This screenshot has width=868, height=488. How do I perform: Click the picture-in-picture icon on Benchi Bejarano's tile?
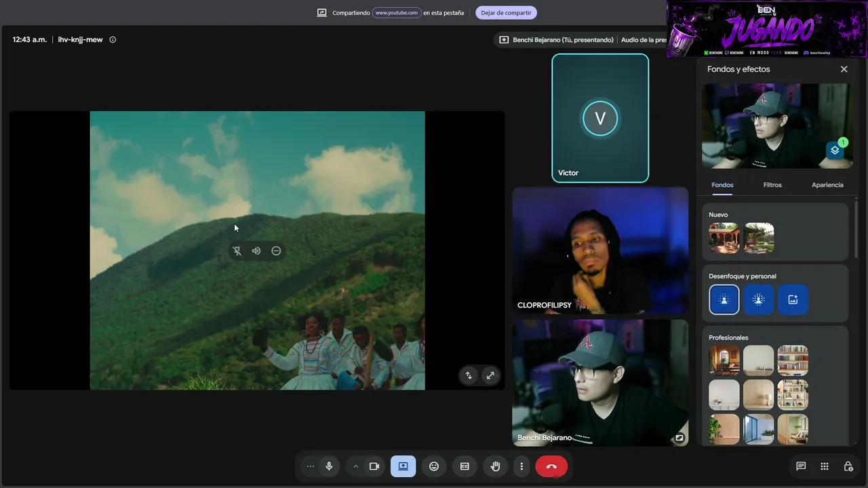coord(679,438)
